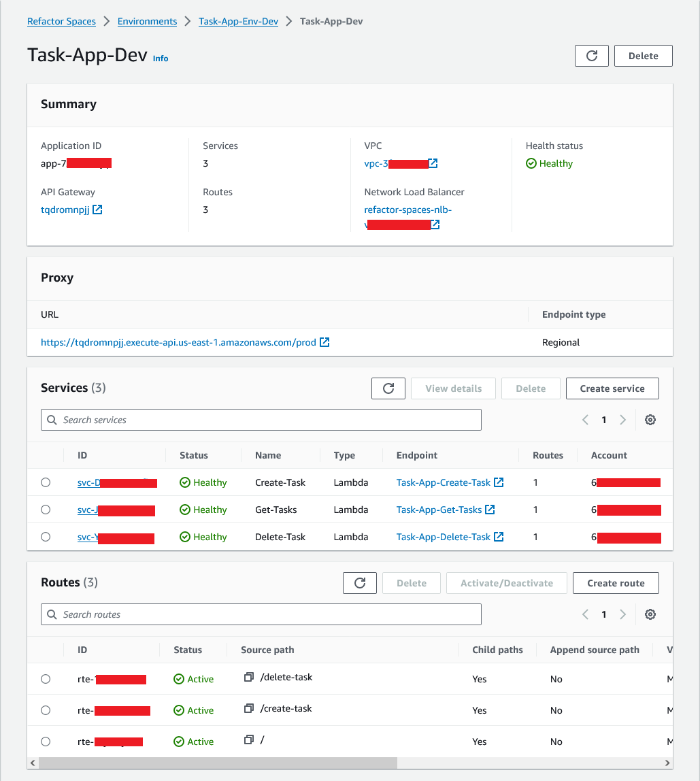Click scroll-right arrow of Routes table

pos(667,763)
